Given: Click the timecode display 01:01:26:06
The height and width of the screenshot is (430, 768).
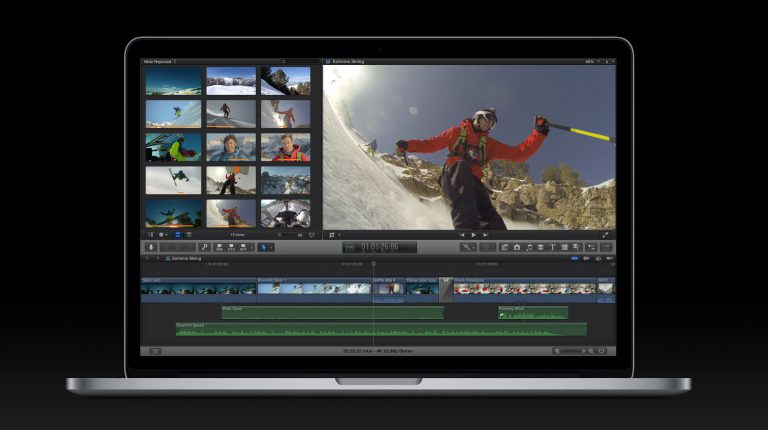Looking at the screenshot, I should click(x=380, y=247).
